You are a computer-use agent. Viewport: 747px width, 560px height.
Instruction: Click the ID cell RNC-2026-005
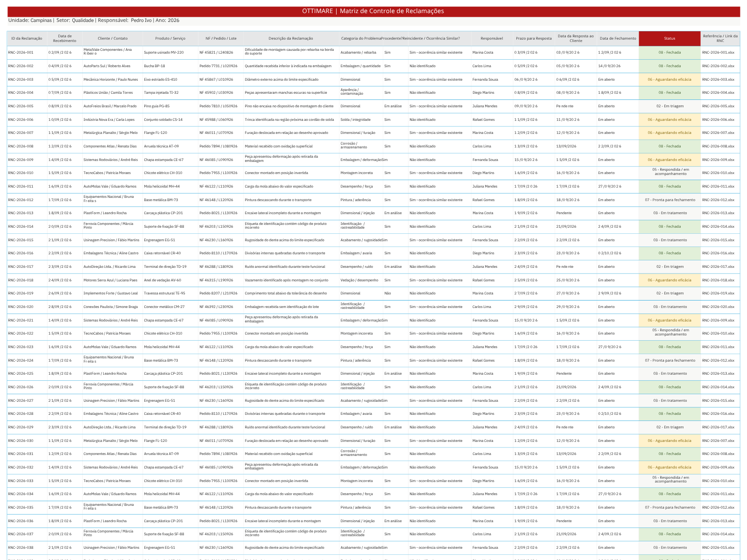pos(27,106)
